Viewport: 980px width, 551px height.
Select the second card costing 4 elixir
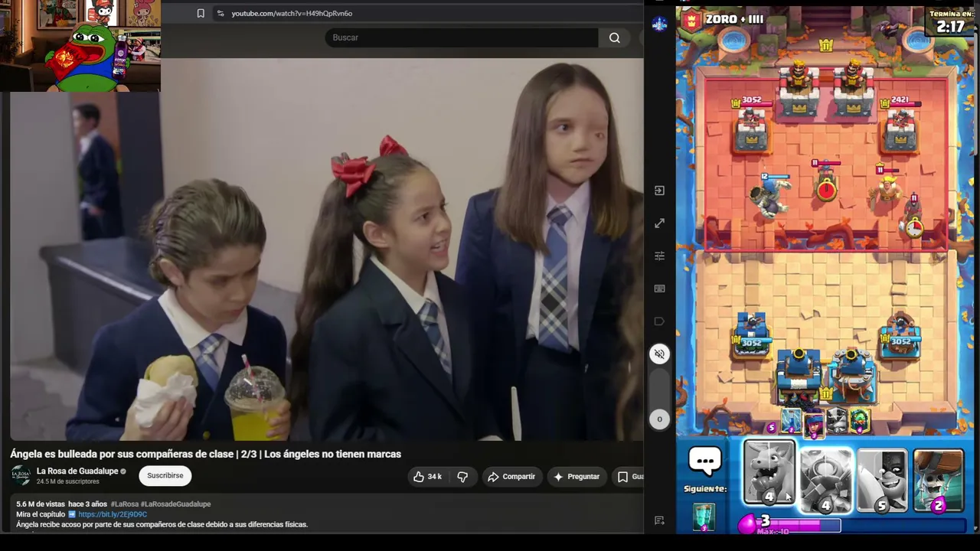826,481
